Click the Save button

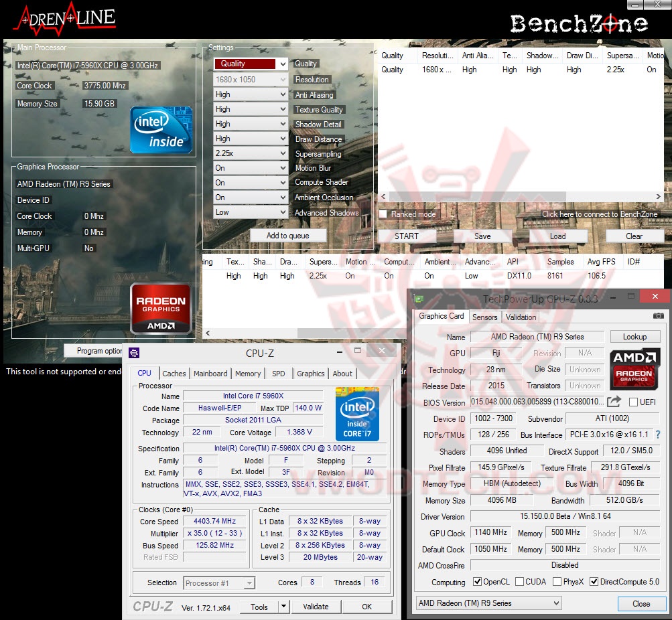(x=482, y=236)
